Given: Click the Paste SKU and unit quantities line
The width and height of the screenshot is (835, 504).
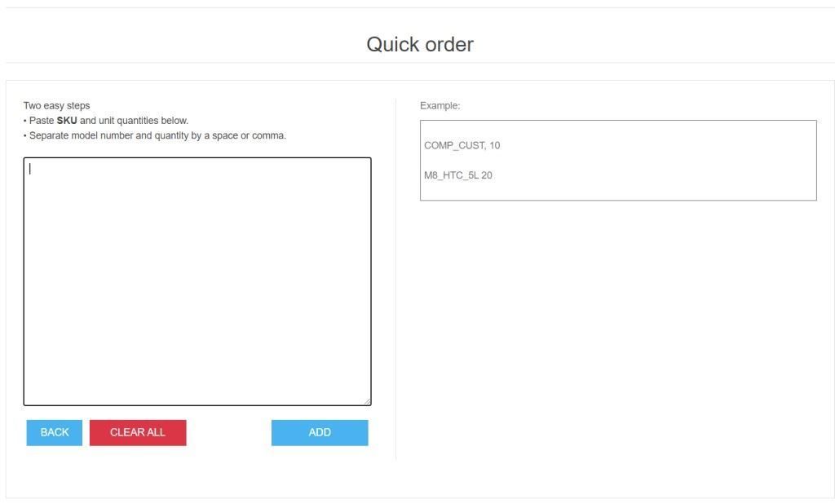Looking at the screenshot, I should (x=106, y=121).
